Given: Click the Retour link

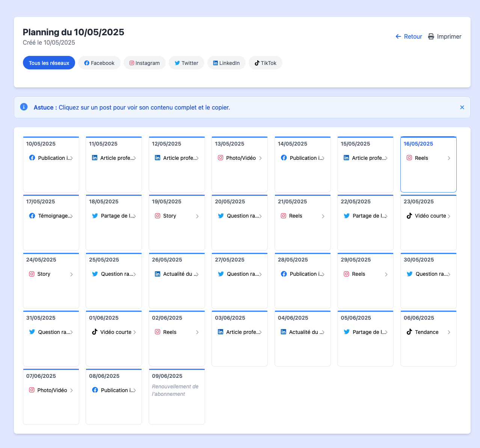Looking at the screenshot, I should point(409,36).
